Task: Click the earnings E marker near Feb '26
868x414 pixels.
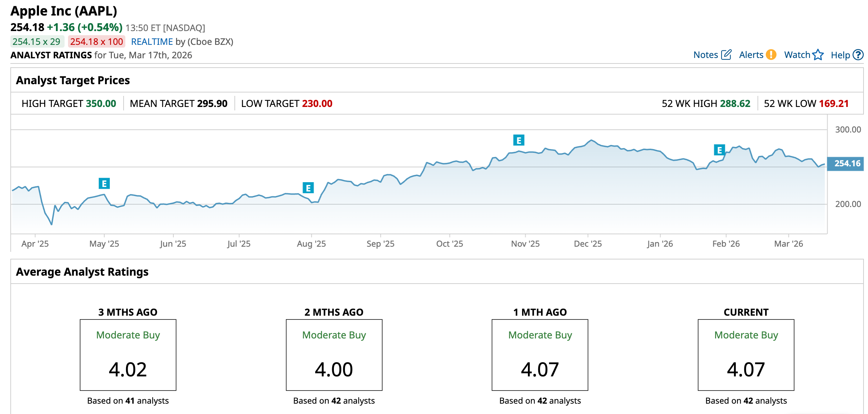Action: coord(719,150)
